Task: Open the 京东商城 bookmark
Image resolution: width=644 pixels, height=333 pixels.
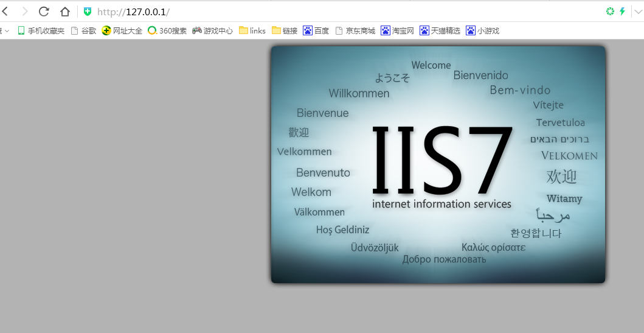Action: point(355,31)
